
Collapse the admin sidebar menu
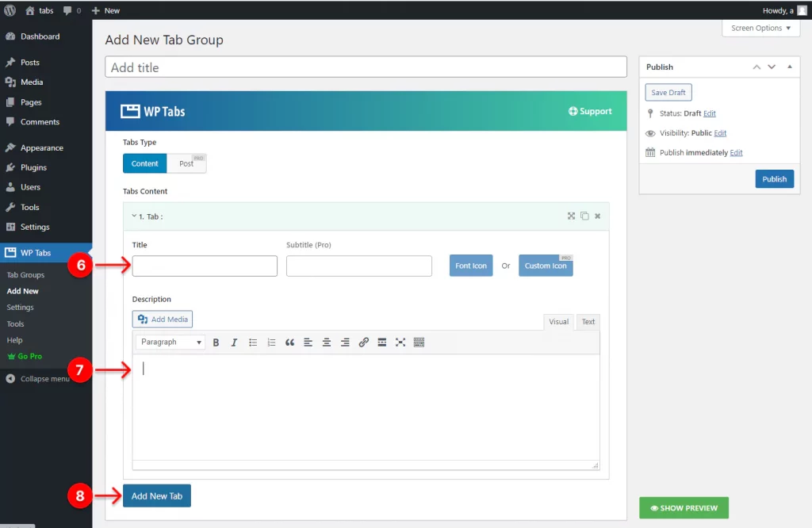point(38,378)
